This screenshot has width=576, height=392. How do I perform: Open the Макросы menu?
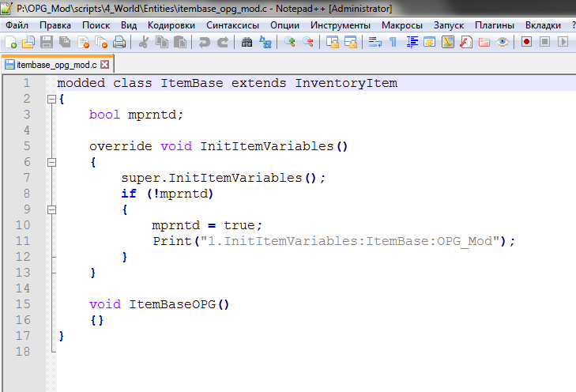402,25
